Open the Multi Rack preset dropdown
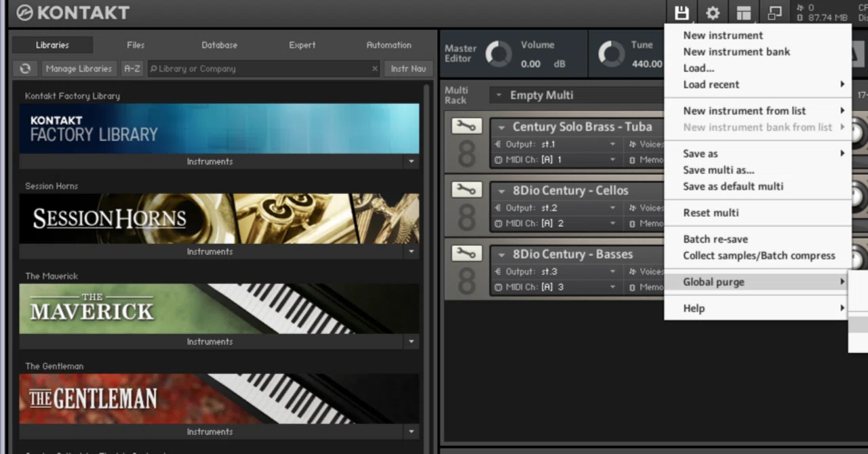Screen dimensions: 868x454 498,96
